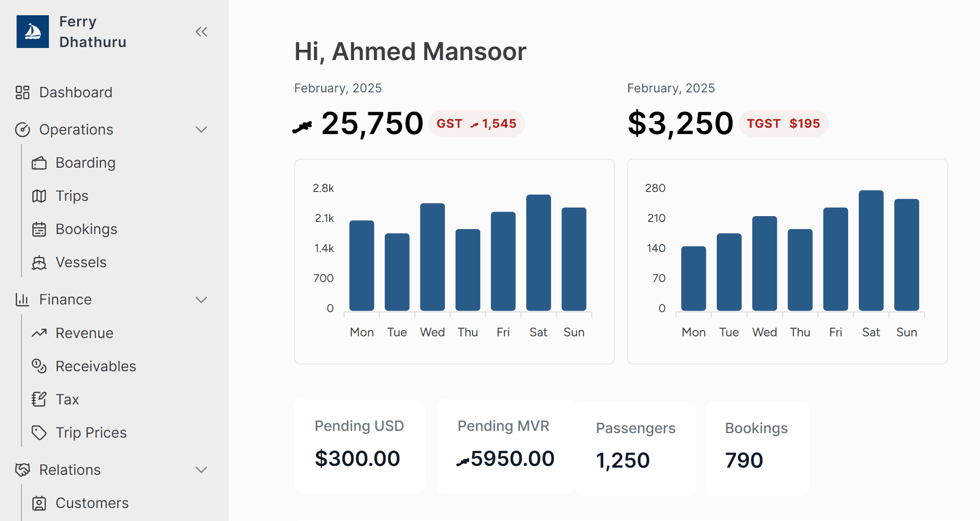
Task: Collapse the Finance section chevron
Action: click(201, 300)
